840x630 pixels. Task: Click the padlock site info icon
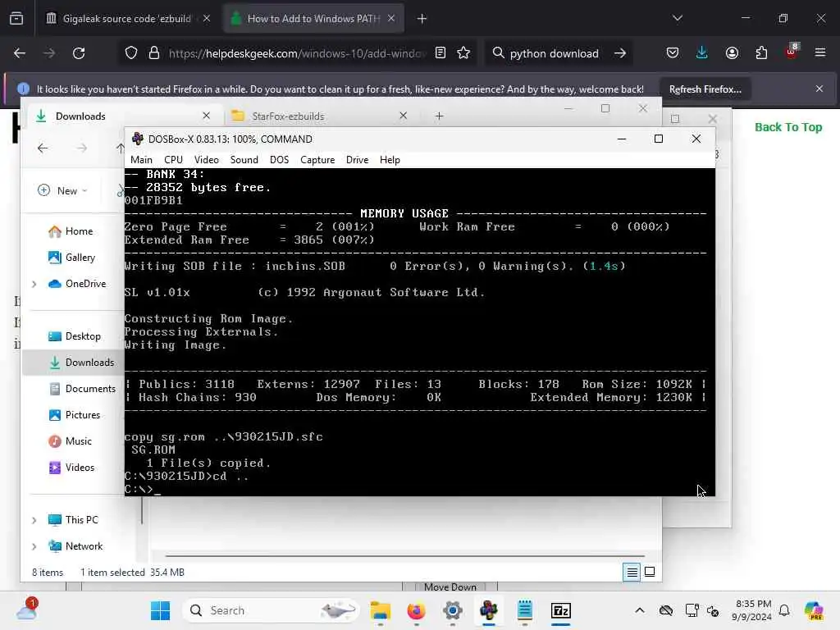point(154,53)
